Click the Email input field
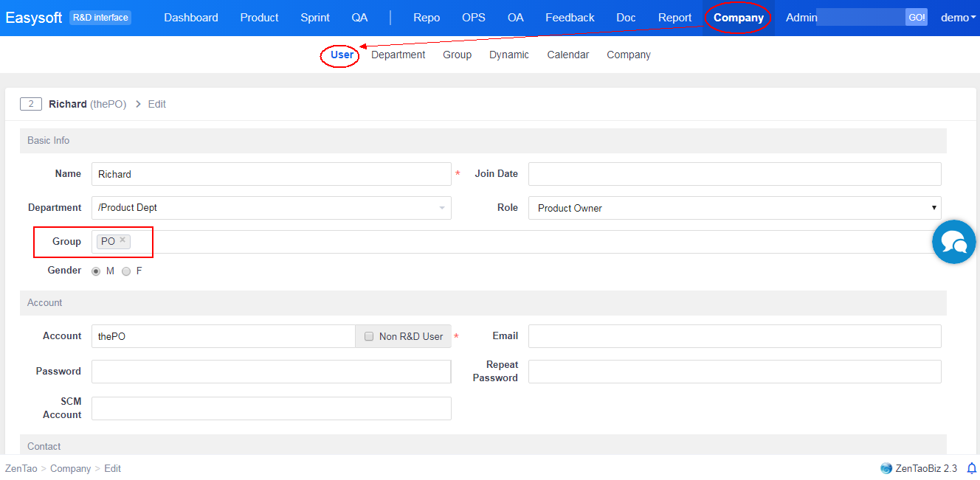This screenshot has width=980, height=480. coord(734,336)
